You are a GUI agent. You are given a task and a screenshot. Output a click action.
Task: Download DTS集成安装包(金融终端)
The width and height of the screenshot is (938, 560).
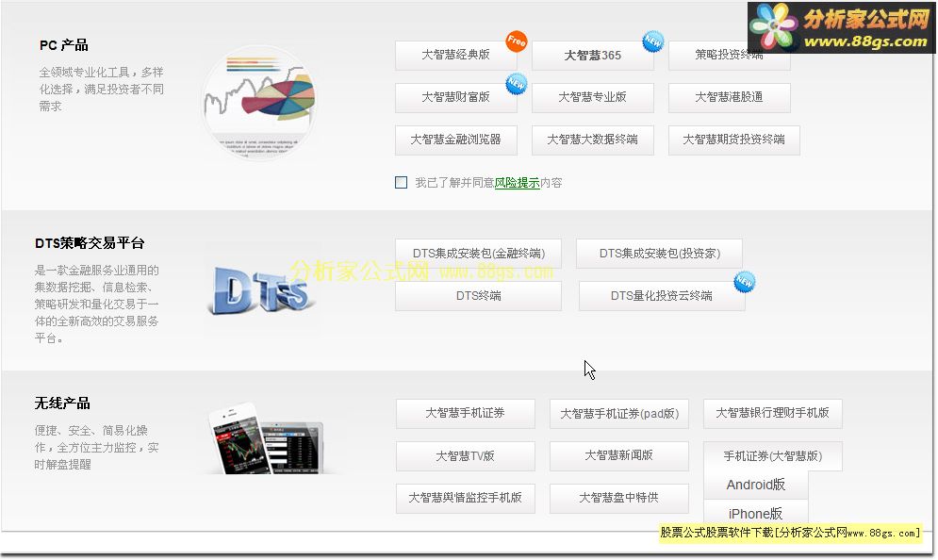[x=479, y=254]
